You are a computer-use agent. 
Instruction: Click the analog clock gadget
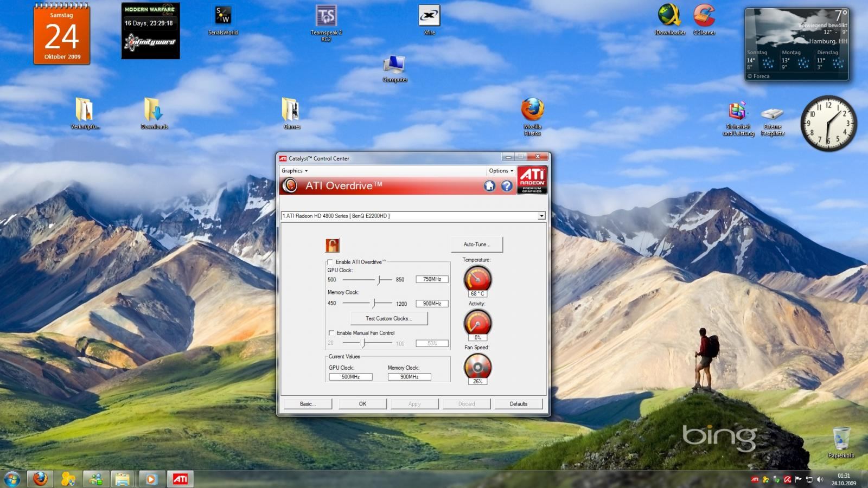click(x=828, y=124)
